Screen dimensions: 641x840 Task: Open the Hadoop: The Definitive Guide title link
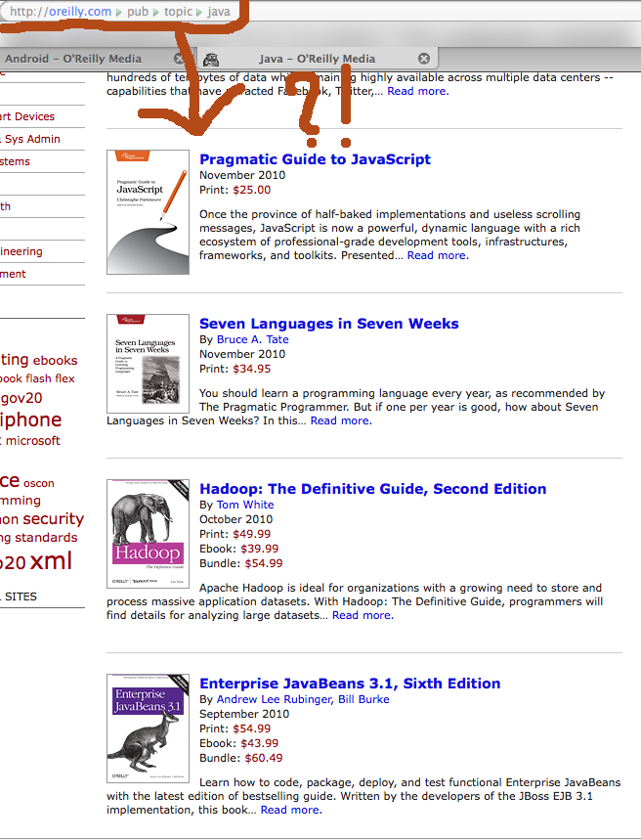click(x=372, y=489)
